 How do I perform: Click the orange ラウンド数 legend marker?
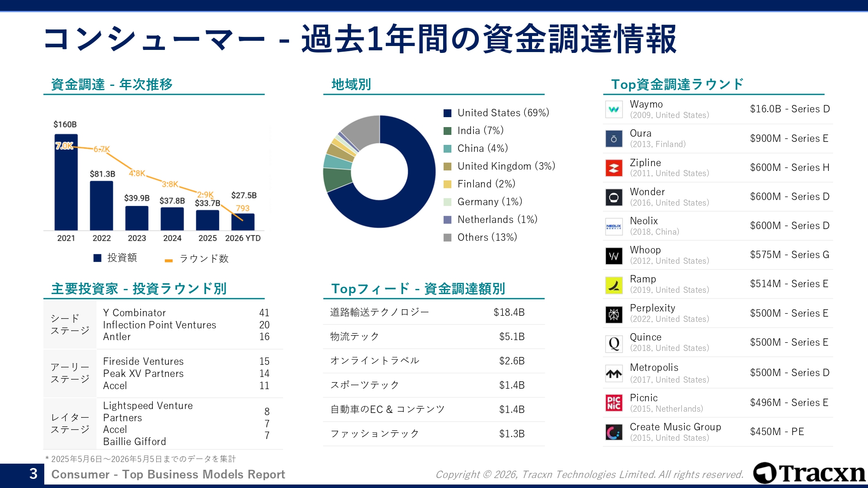coord(169,260)
